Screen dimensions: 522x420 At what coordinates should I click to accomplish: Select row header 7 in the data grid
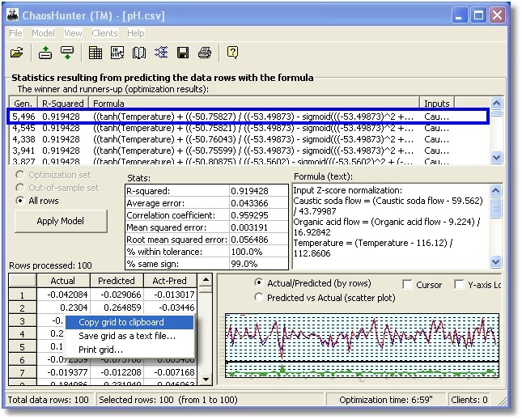coord(23,372)
